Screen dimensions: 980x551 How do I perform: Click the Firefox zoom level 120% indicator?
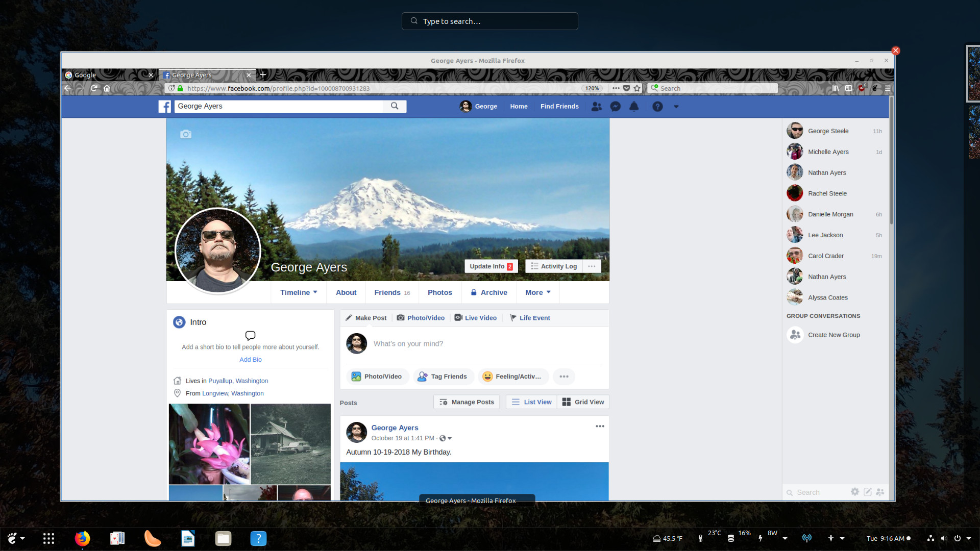tap(592, 88)
